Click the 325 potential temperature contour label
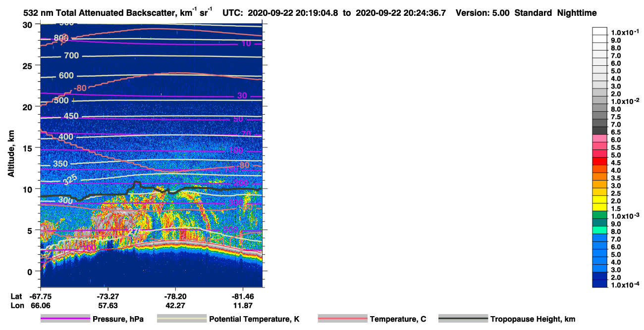 71,180
